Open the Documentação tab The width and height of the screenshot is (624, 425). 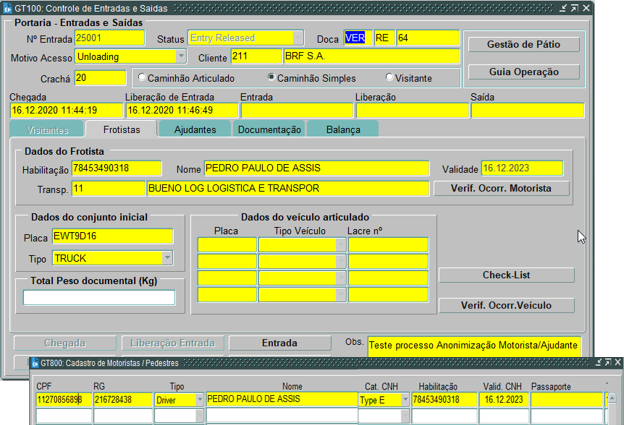[x=269, y=130]
